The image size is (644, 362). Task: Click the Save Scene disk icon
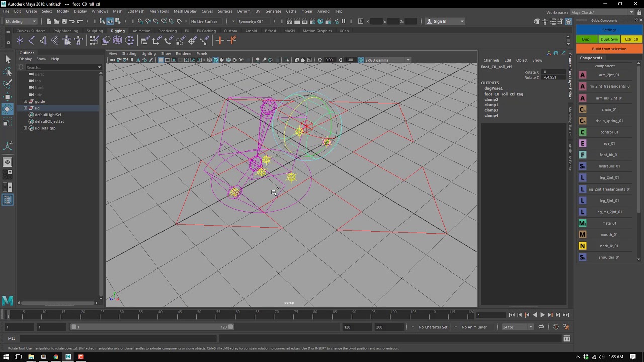pyautogui.click(x=64, y=21)
